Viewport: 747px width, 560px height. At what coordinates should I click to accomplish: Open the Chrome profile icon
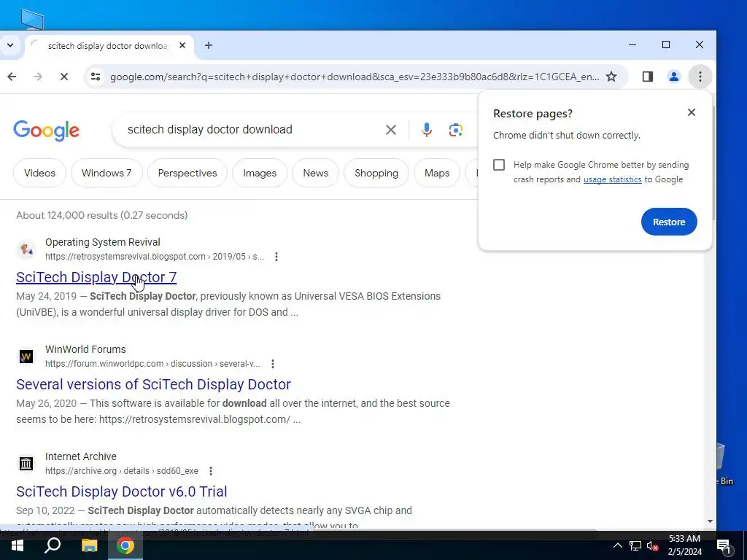[x=673, y=77]
